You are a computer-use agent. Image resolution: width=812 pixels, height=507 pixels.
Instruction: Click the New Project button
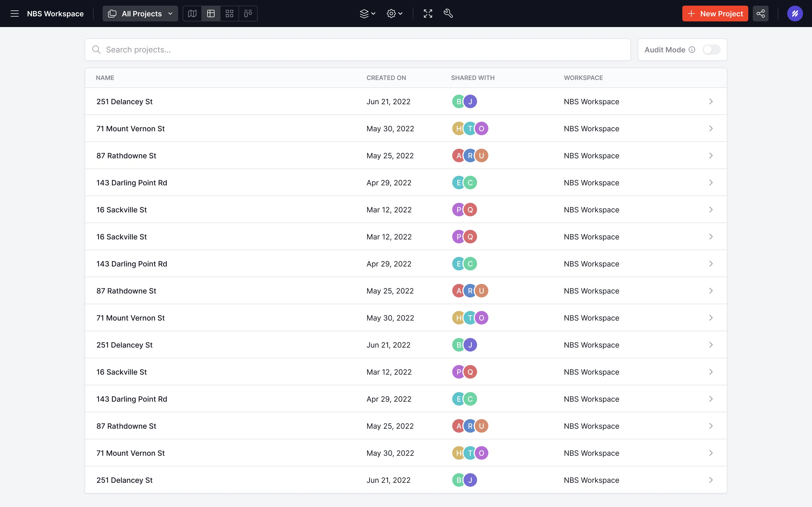pyautogui.click(x=715, y=14)
